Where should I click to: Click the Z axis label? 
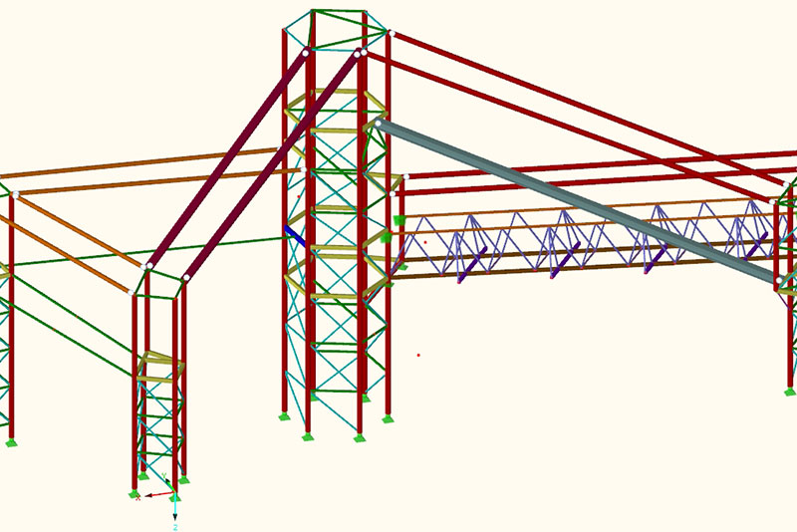pos(175,526)
